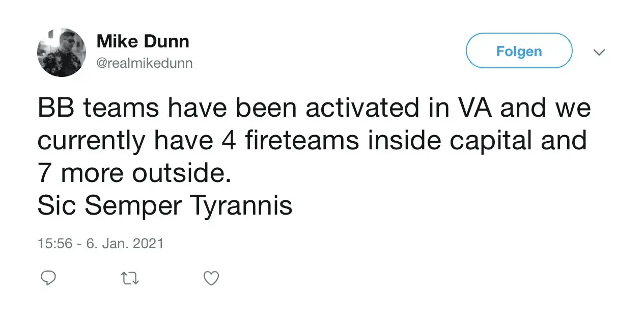
Task: Expand the tweet options chevron
Action: (599, 52)
